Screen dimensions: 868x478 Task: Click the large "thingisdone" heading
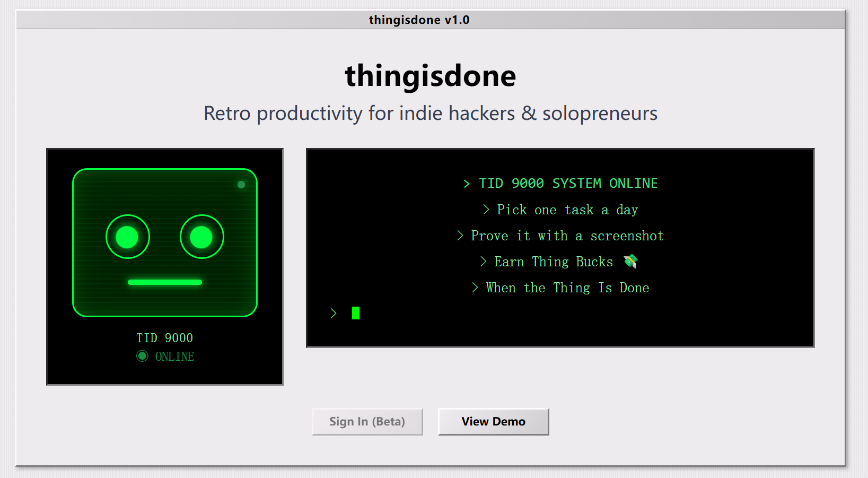430,75
